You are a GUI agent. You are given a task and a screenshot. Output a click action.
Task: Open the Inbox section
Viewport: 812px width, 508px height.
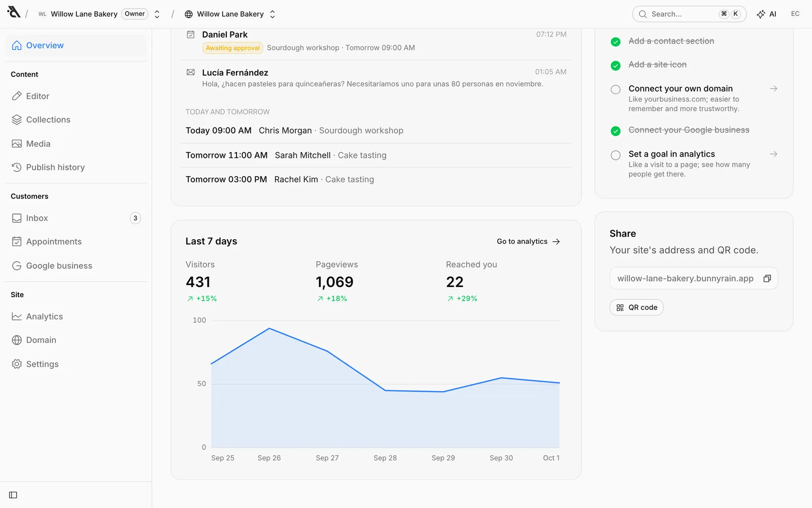coord(76,218)
